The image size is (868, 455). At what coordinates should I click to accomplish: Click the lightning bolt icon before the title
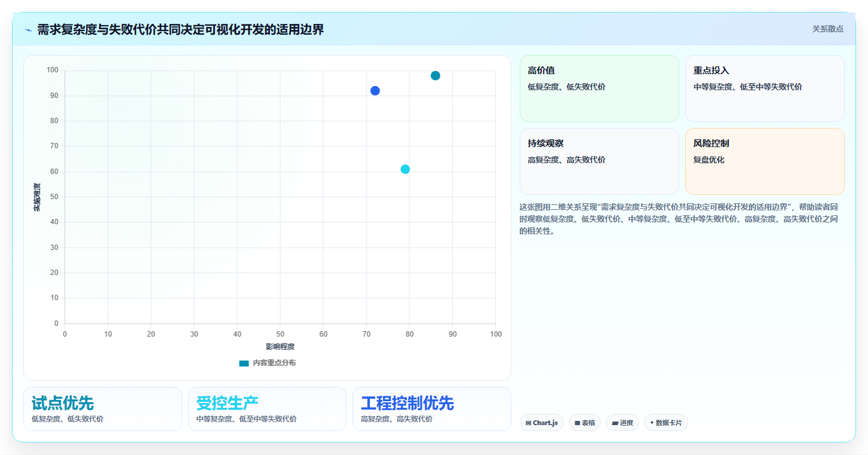tap(28, 30)
